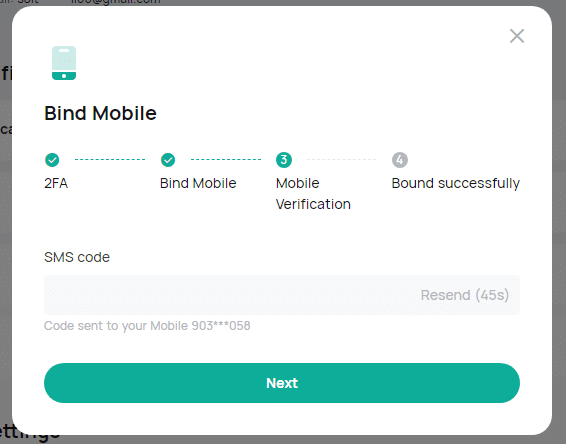This screenshot has height=444, width=566.
Task: Click the Next button
Action: 282,383
